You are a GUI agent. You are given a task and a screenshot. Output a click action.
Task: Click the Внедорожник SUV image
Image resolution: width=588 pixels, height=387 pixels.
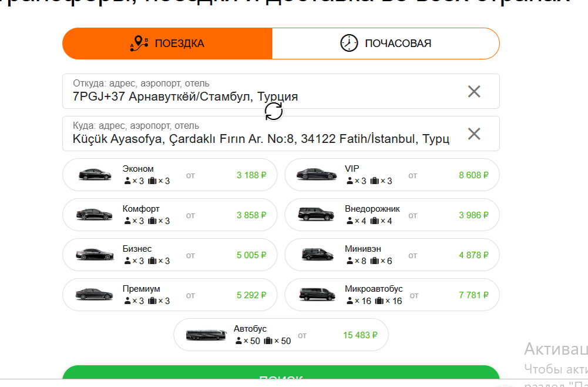(x=316, y=214)
